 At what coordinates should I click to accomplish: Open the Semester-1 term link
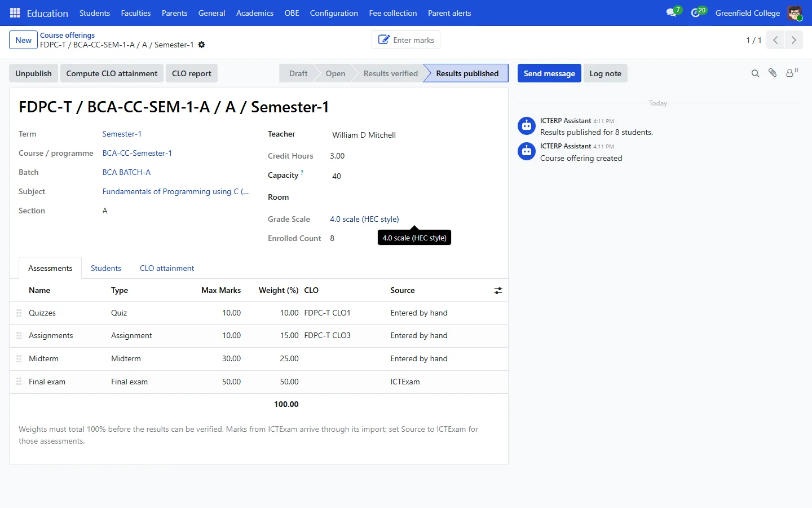122,134
